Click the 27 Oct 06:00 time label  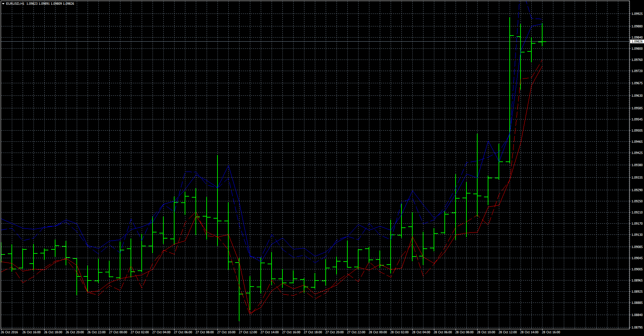183,332
